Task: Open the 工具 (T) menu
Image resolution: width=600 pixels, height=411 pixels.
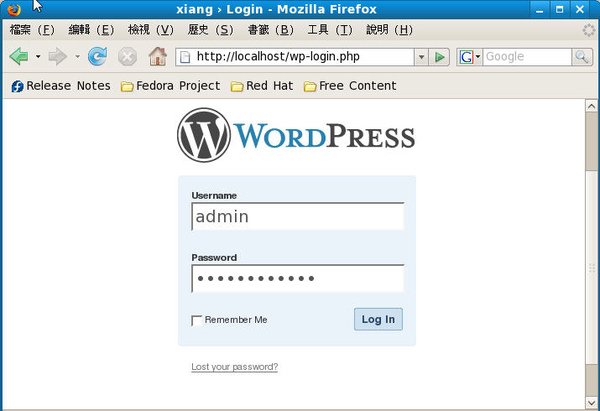Action: 330,30
